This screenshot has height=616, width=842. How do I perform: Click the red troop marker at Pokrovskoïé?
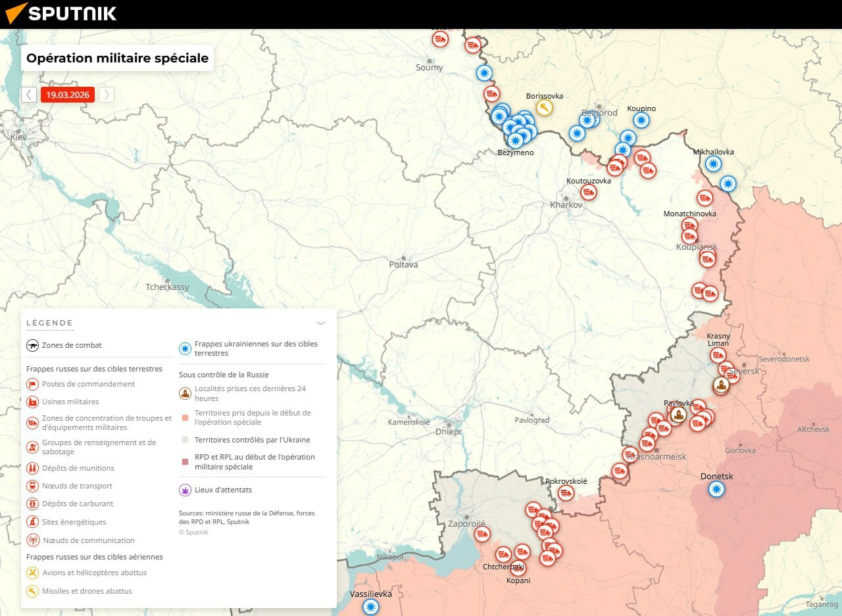pos(566,493)
